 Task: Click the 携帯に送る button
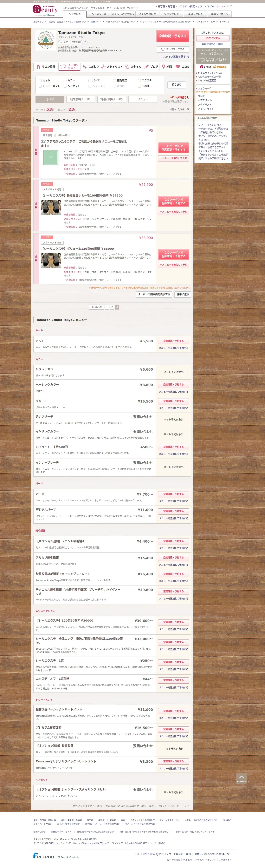pyautogui.click(x=183, y=294)
